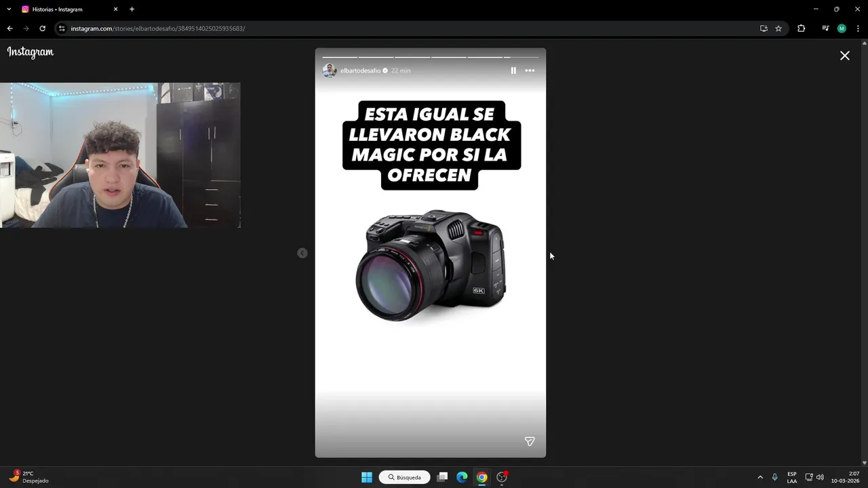Click the Black Magic camera image
Viewport: 868px width, 488px height.
coord(431,265)
